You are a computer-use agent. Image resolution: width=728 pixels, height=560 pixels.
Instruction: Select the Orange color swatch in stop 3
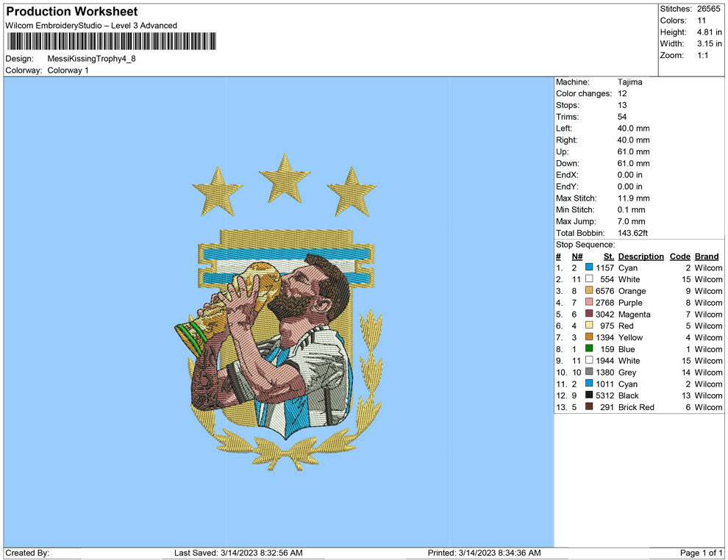tap(589, 291)
